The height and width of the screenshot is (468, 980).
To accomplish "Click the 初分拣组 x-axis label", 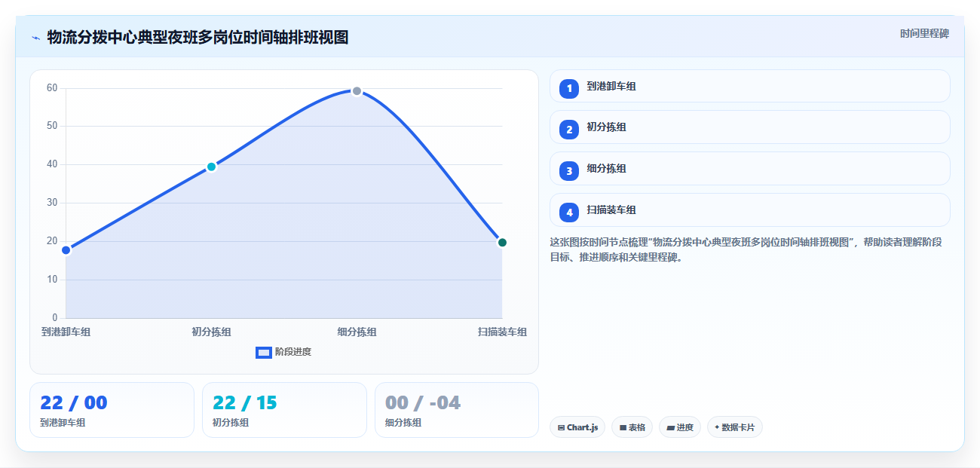I will 212,332.
